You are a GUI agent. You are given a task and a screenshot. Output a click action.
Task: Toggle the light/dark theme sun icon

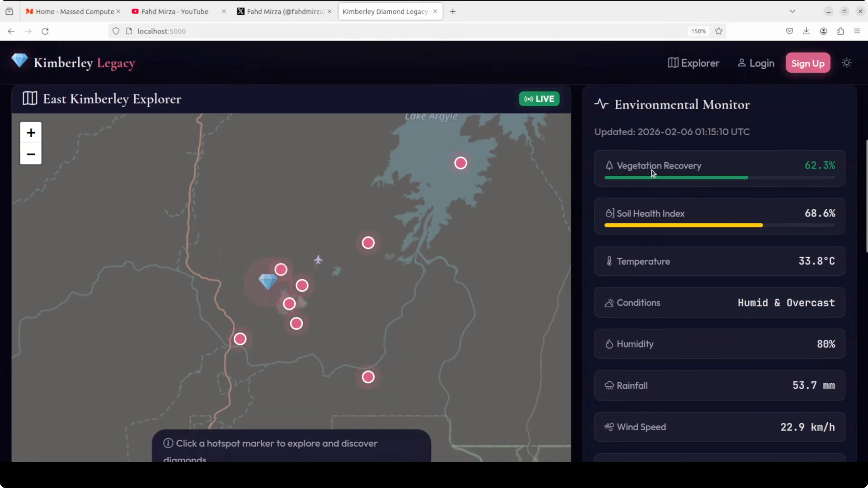847,63
